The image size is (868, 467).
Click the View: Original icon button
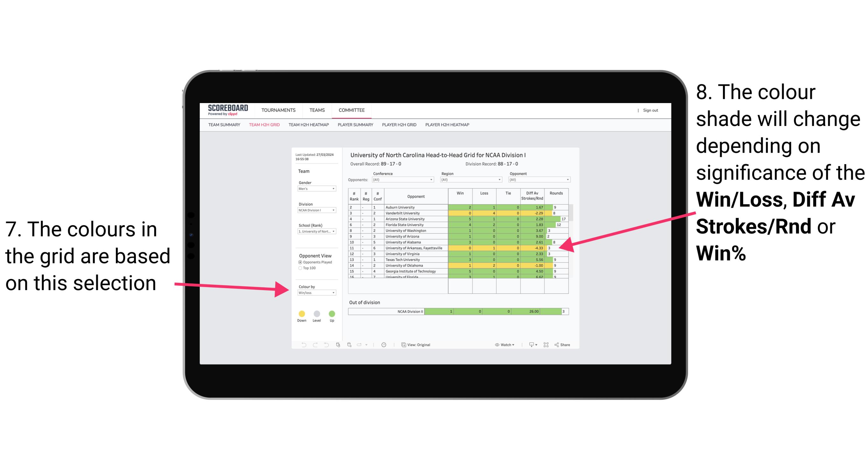[402, 345]
